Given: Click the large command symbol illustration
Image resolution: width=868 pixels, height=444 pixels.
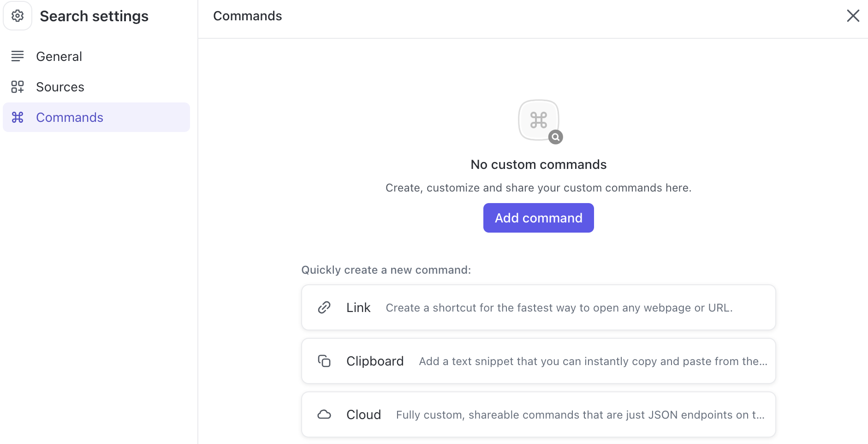Looking at the screenshot, I should coord(539,120).
